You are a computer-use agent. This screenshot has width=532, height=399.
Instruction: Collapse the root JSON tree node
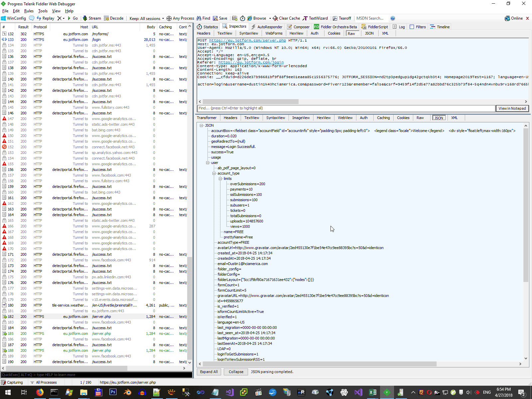tap(201, 125)
